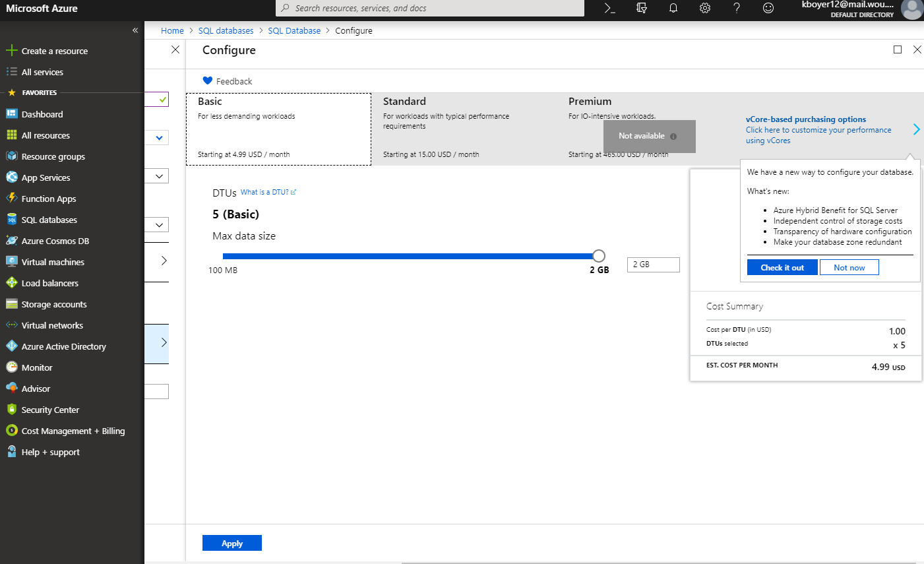Click the Apply button
The image size is (924, 564).
(232, 543)
